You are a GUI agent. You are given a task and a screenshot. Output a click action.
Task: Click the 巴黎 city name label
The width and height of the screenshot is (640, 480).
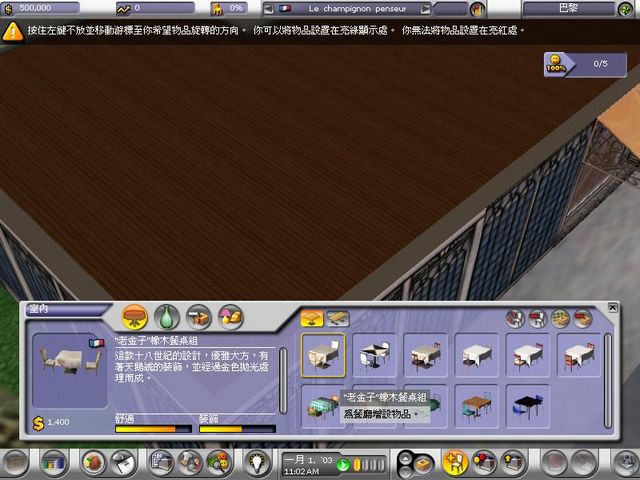(x=568, y=8)
